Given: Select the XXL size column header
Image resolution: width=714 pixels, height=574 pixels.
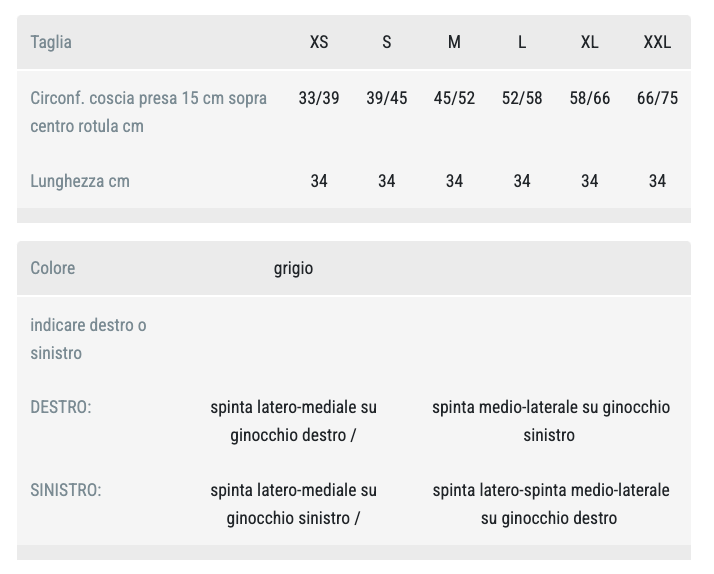Looking at the screenshot, I should [657, 42].
